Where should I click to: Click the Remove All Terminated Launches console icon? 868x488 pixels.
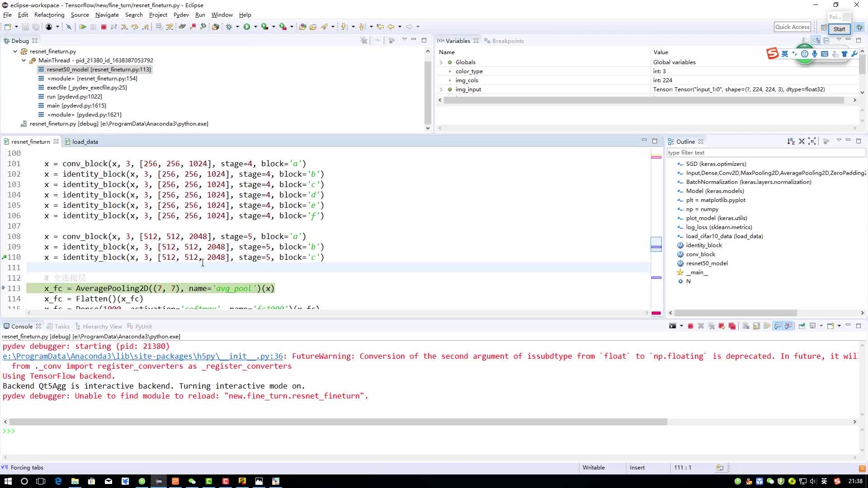(x=711, y=326)
